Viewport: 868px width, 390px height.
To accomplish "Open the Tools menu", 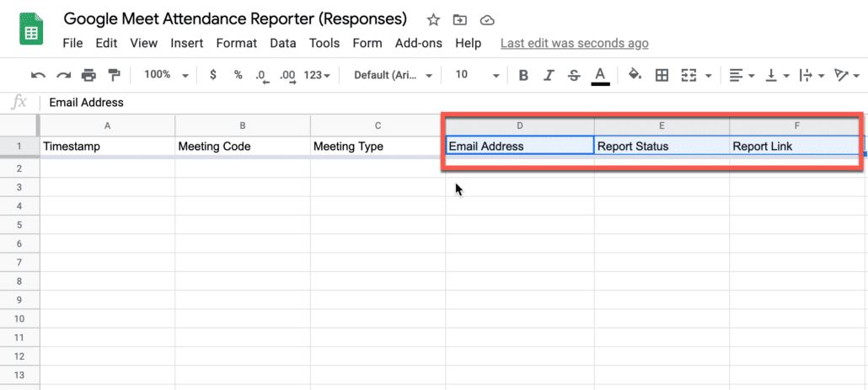I will [x=324, y=43].
